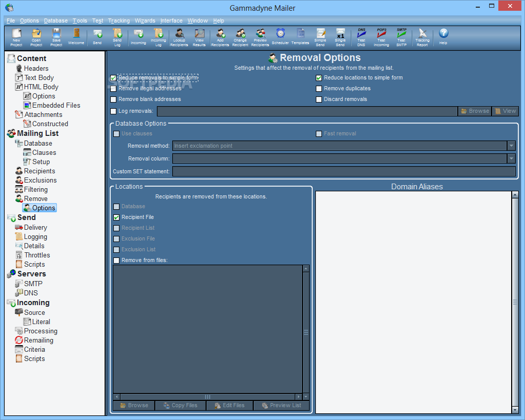
Task: Open Preview Recipients icon
Action: [260, 37]
